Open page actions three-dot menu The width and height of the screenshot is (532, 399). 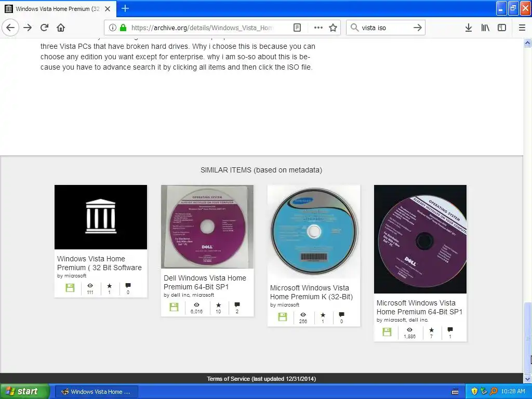[318, 28]
